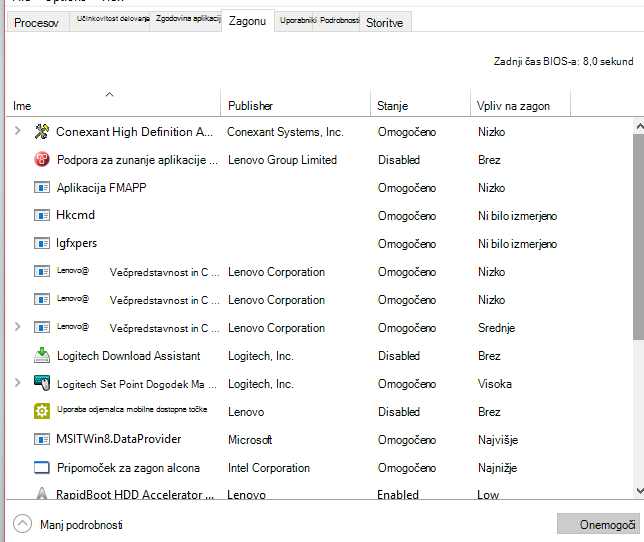Click the Najvišje startup impact value
644x542 pixels.
[x=498, y=440]
